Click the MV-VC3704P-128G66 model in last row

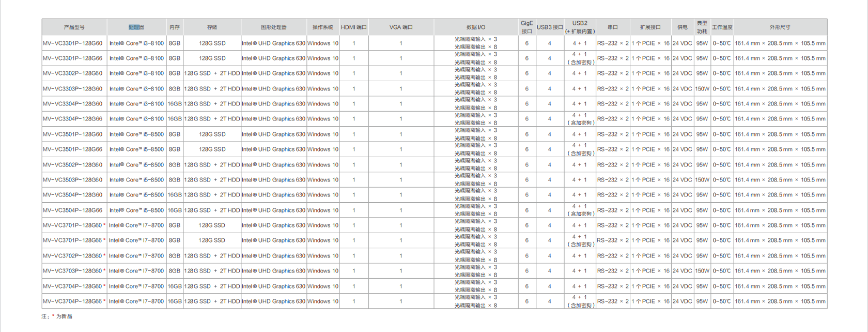[x=73, y=301]
